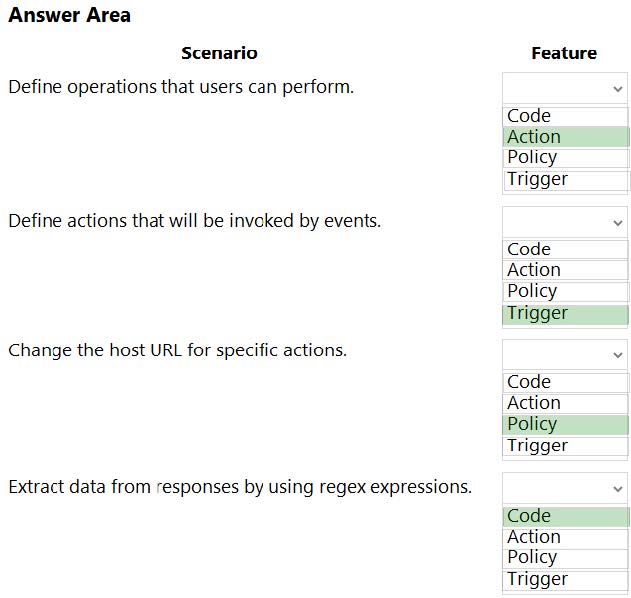The width and height of the screenshot is (631, 598).
Task: Select 'Action' for the regex scenario
Action: 565,537
